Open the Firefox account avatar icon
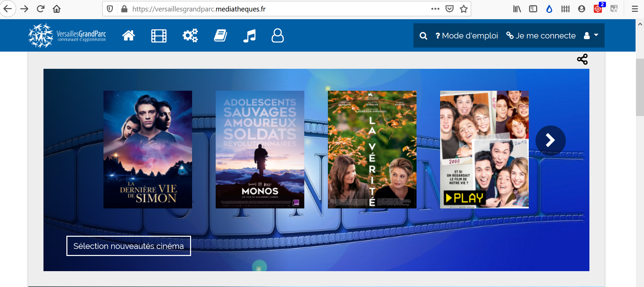 click(582, 9)
